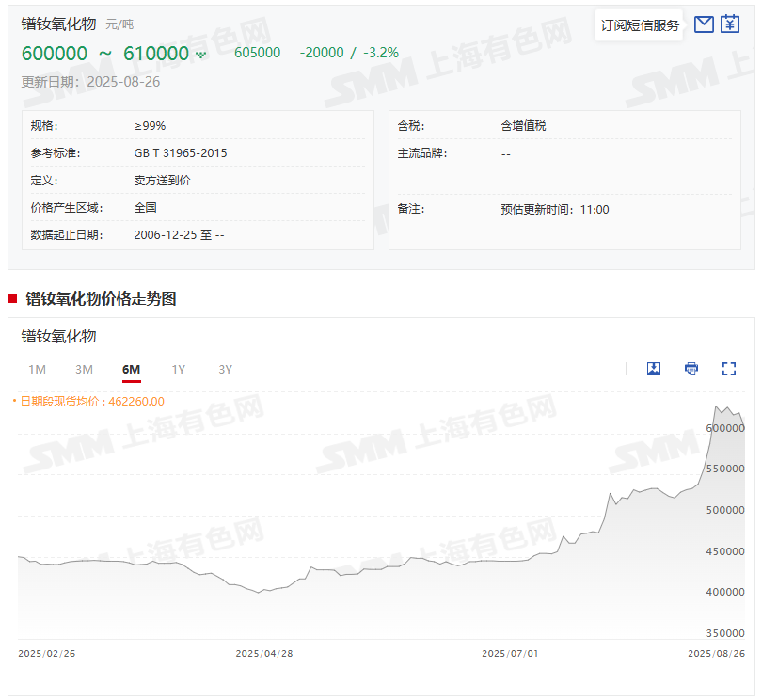Click the 2025/08/26 end date label

point(716,653)
